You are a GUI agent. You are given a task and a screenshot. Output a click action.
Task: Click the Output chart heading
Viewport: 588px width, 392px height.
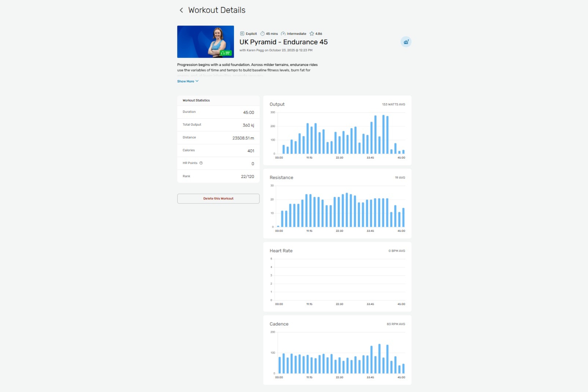click(277, 104)
